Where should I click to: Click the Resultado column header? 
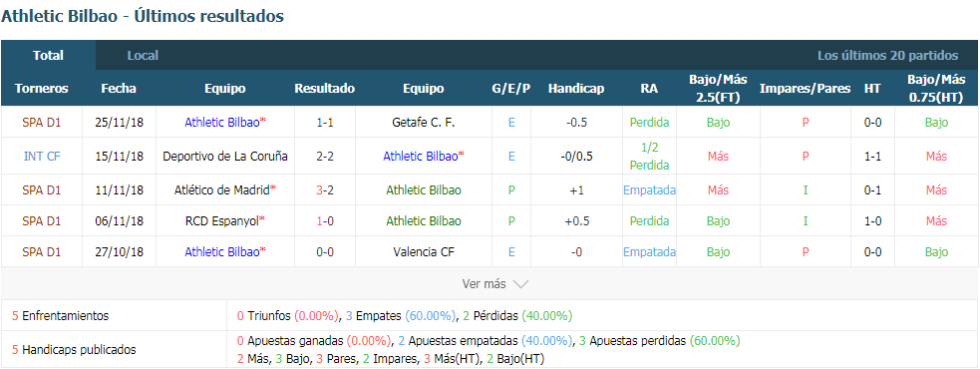(x=325, y=88)
